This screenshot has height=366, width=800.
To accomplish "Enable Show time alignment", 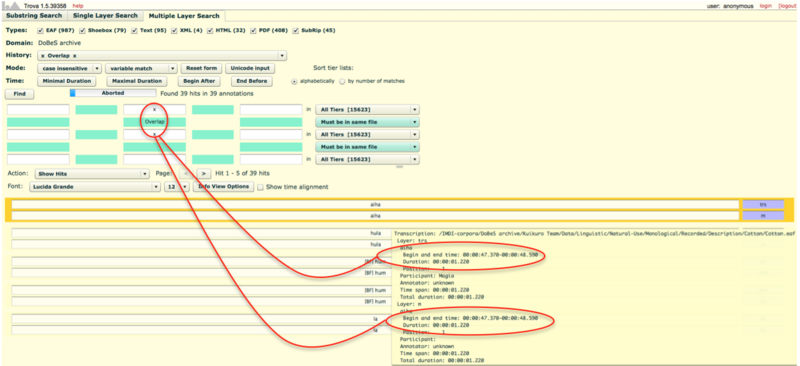I will click(261, 187).
